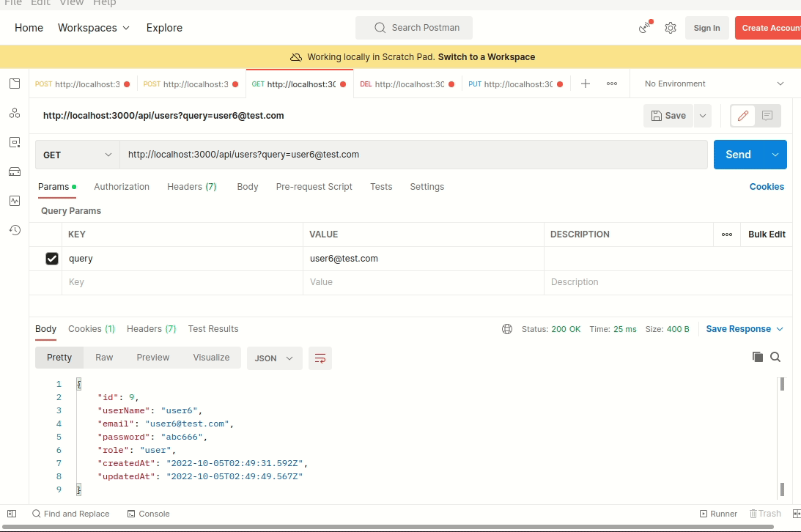Screen dimensions: 801x532
Task: Uncheck the query parameter checkbox
Action: (x=52, y=259)
